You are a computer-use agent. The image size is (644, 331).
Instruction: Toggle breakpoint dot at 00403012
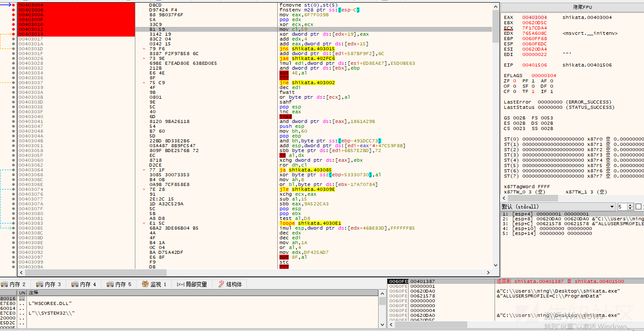[x=13, y=29]
